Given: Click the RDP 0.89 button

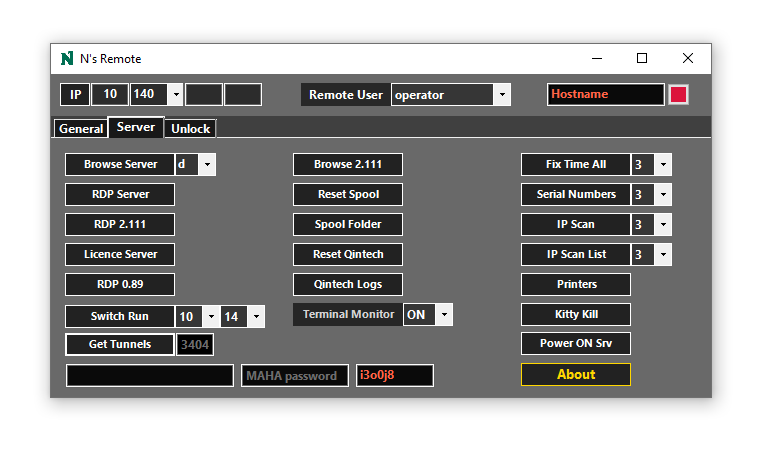Looking at the screenshot, I should [120, 284].
